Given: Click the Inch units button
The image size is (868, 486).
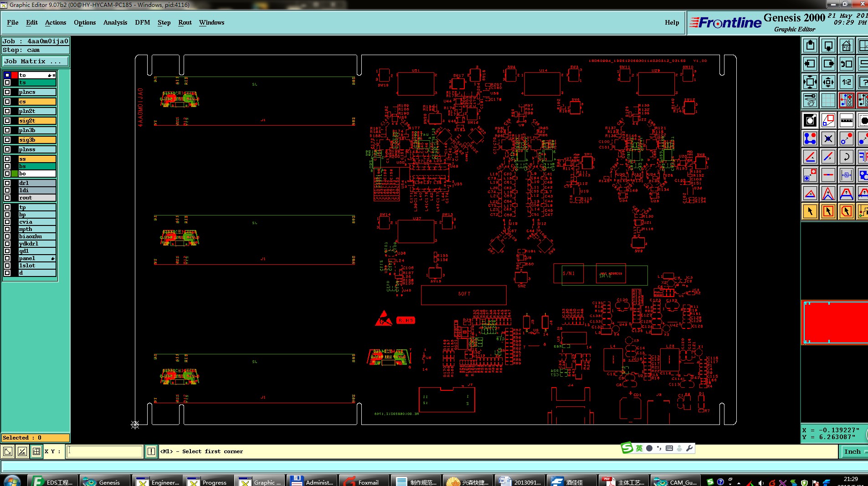Looking at the screenshot, I should [853, 451].
